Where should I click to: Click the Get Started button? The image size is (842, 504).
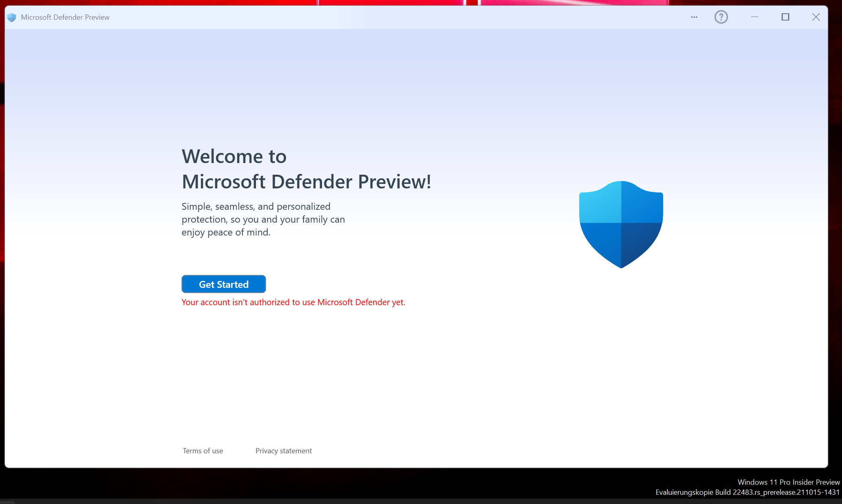click(x=224, y=284)
